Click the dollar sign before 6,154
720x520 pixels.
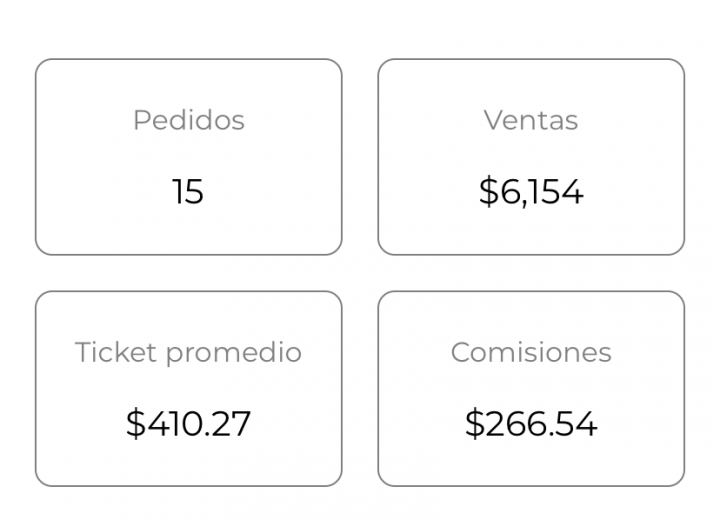click(x=489, y=192)
